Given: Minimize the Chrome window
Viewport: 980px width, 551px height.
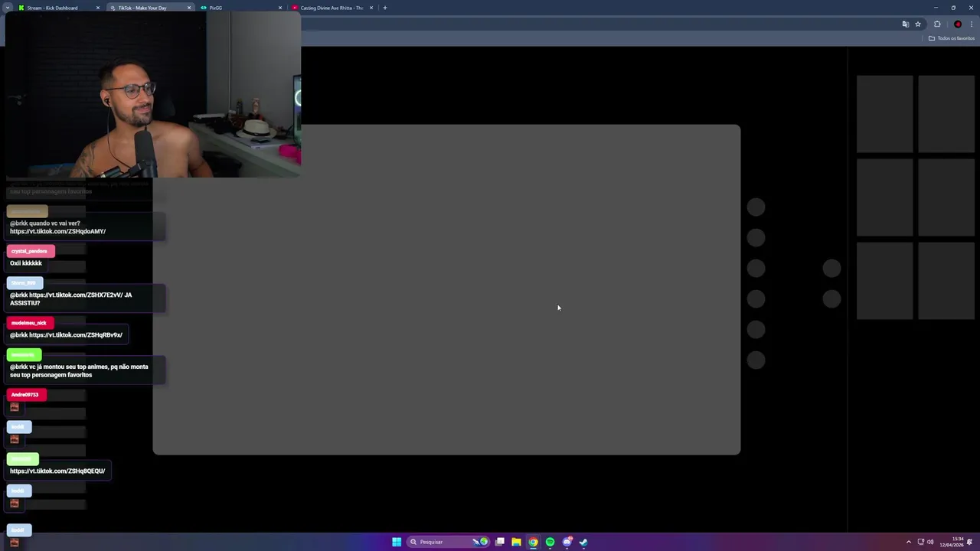Looking at the screenshot, I should click(936, 8).
